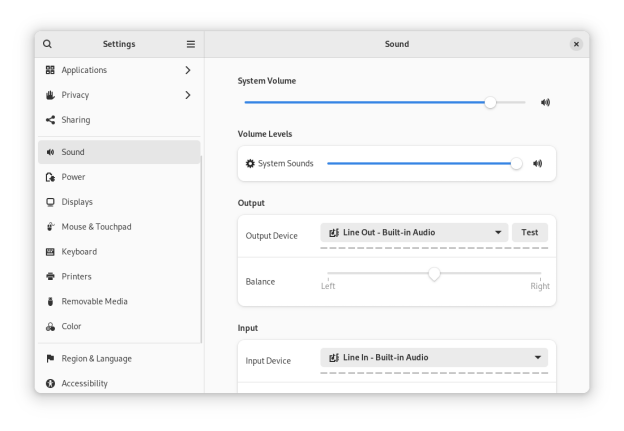The height and width of the screenshot is (431, 624).
Task: Select Keyboard in the settings sidebar
Action: 79,252
